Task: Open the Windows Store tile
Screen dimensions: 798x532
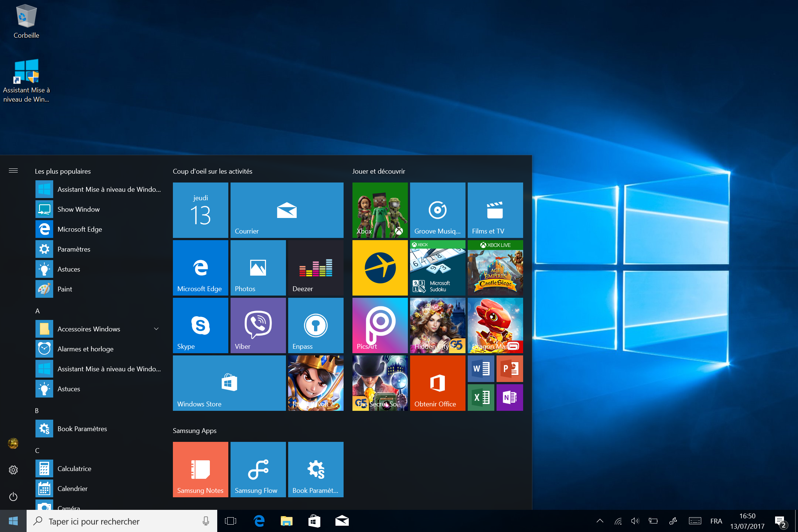Action: (x=229, y=383)
